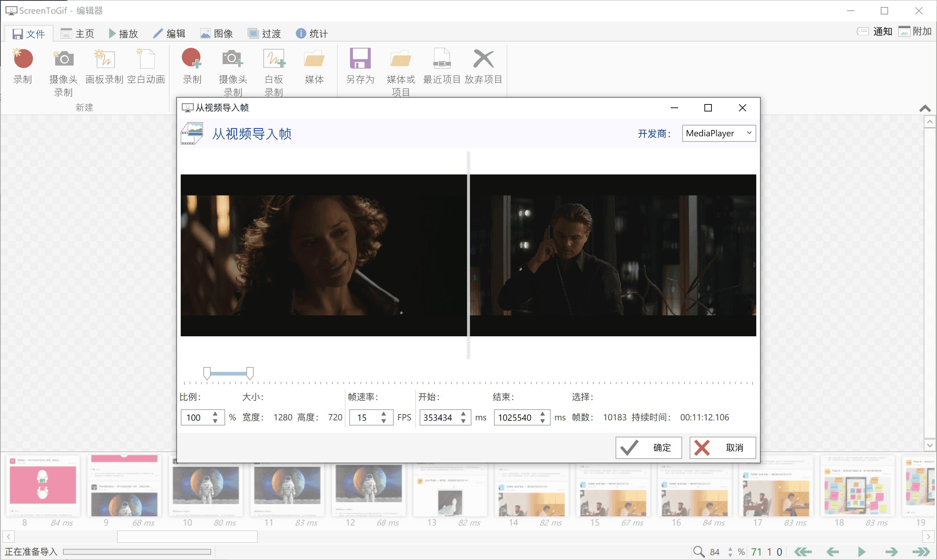Viewport: 937px width, 560px height.
Task: Go to first frame double-left arrow
Action: pyautogui.click(x=803, y=552)
